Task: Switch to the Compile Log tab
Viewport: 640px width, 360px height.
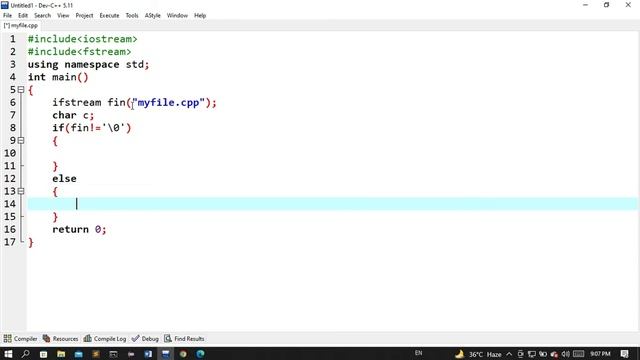Action: (x=105, y=339)
